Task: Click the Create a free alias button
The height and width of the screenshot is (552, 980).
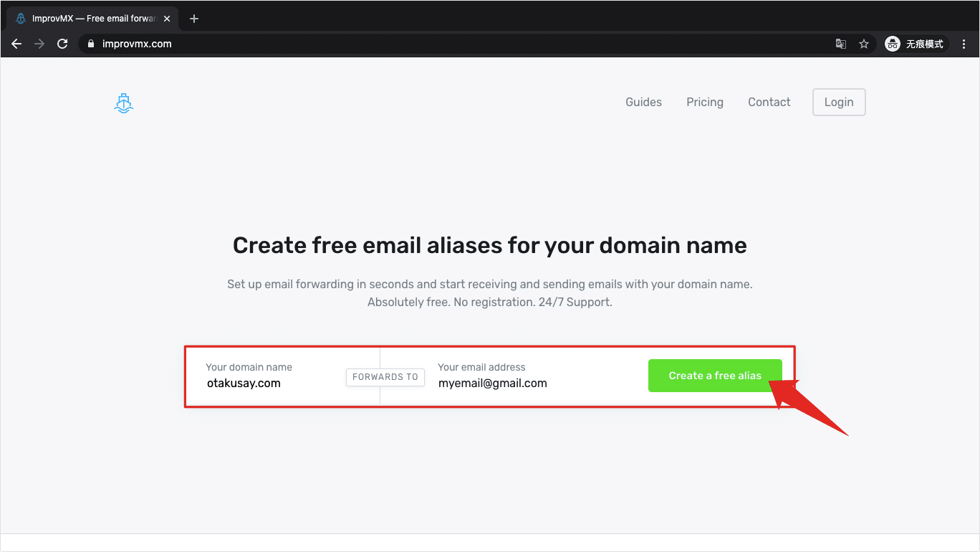Action: coord(715,376)
